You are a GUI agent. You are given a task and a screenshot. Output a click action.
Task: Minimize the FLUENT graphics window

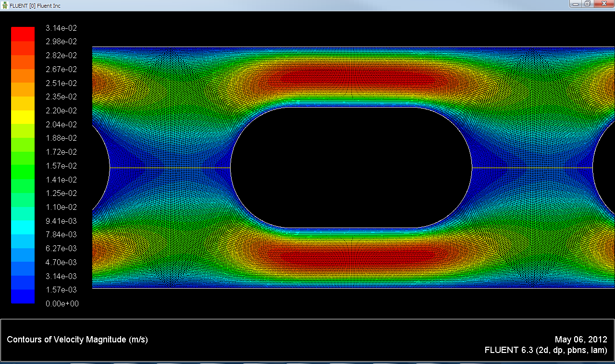pyautogui.click(x=576, y=4)
